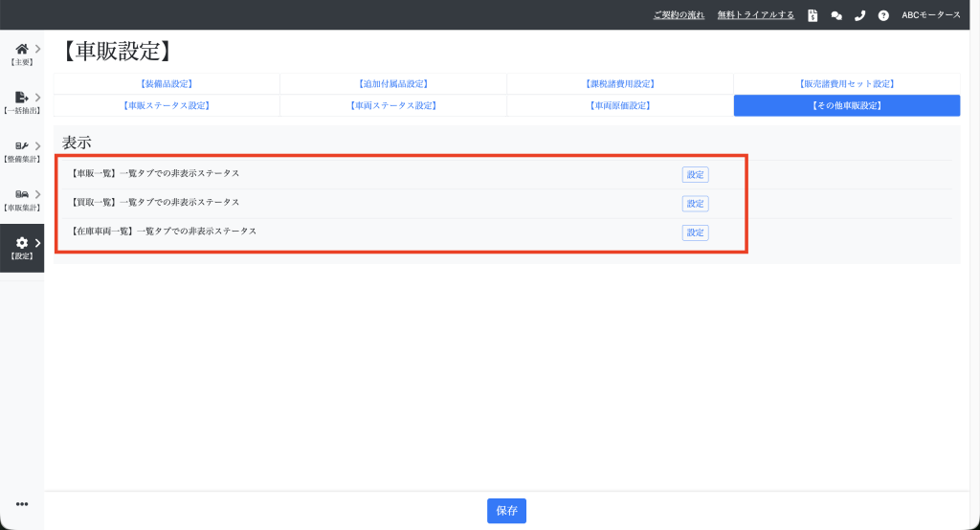Image resolution: width=980 pixels, height=530 pixels.
Task: Open the 一括抽出 export icon in sidebar
Action: click(x=21, y=98)
